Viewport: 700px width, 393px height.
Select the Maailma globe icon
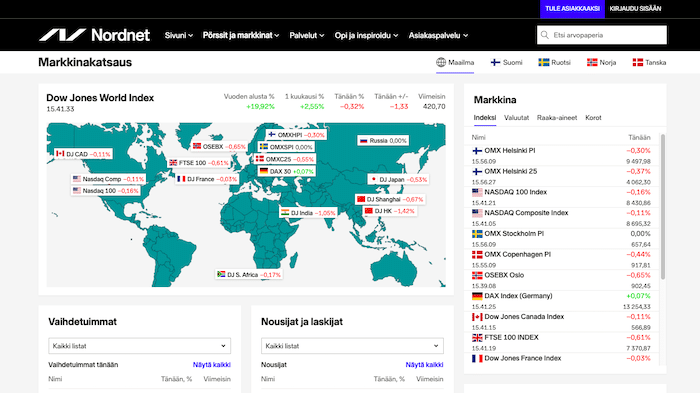[x=441, y=62]
